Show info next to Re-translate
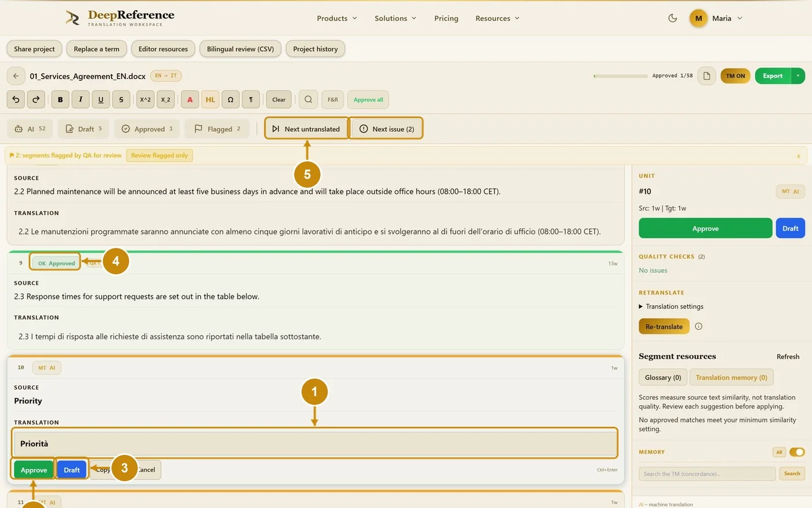 698,326
